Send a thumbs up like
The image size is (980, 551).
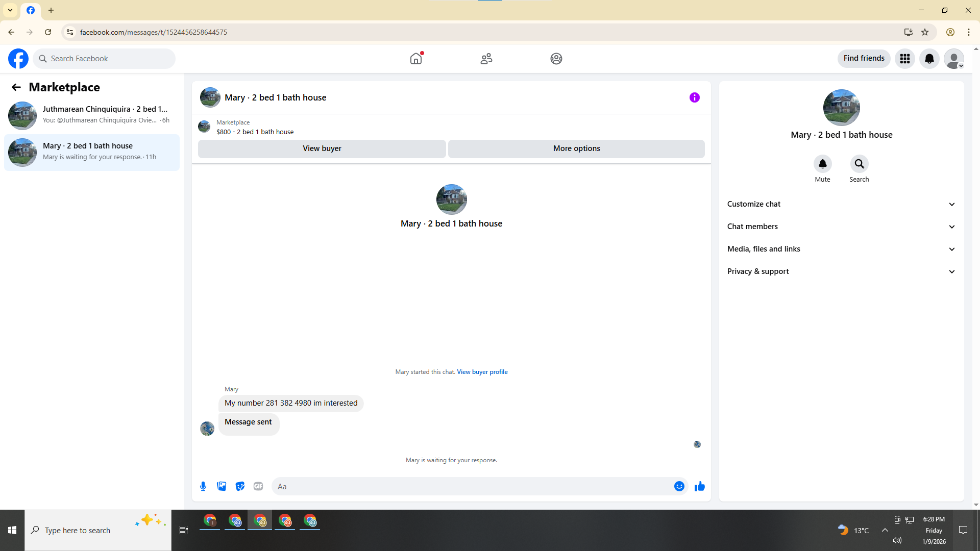click(699, 486)
